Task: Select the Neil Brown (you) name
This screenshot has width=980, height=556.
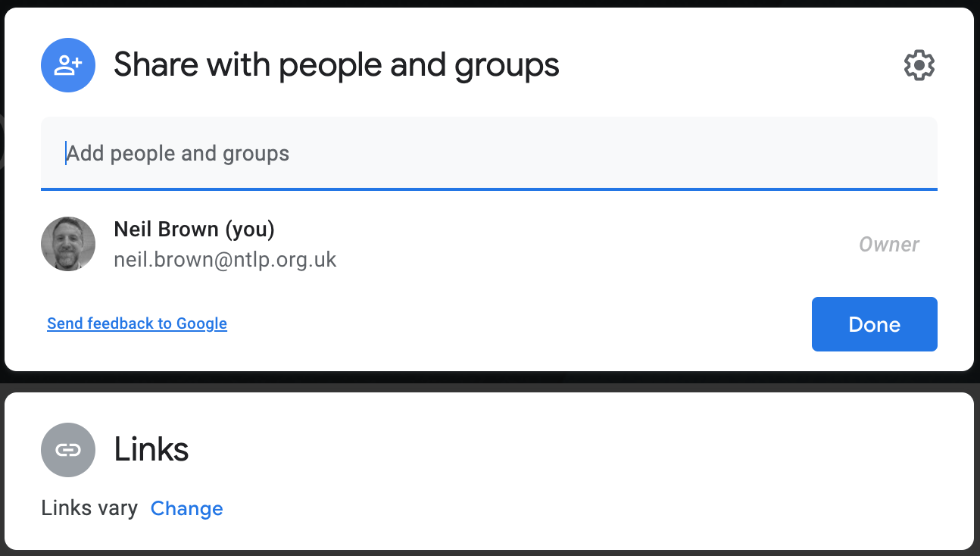Action: pyautogui.click(x=194, y=229)
